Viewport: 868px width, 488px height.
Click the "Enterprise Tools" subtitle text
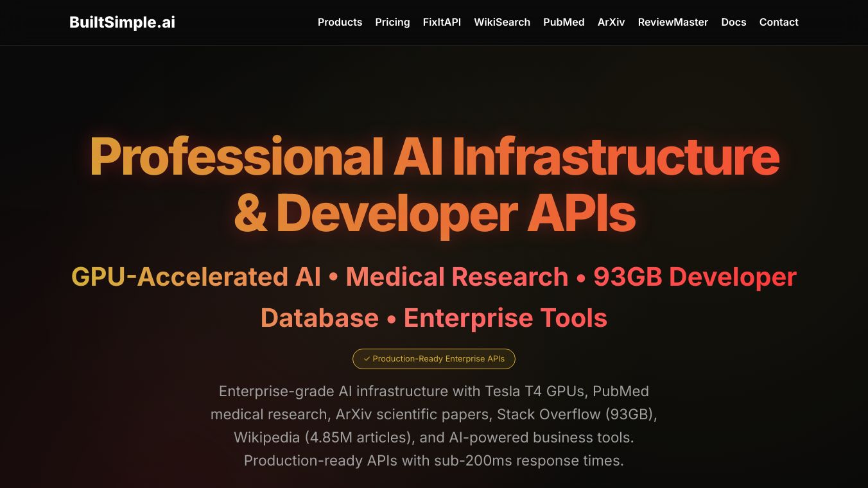click(505, 318)
